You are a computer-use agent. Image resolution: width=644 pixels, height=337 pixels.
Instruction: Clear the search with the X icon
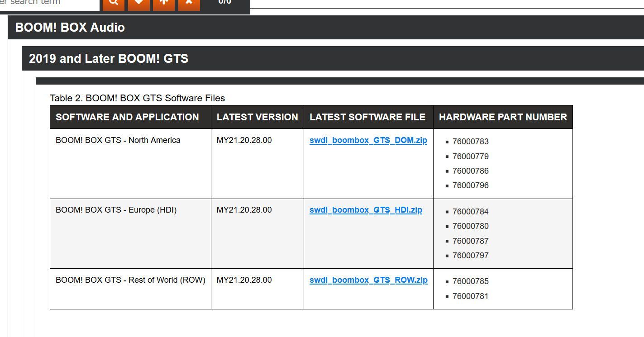click(189, 3)
